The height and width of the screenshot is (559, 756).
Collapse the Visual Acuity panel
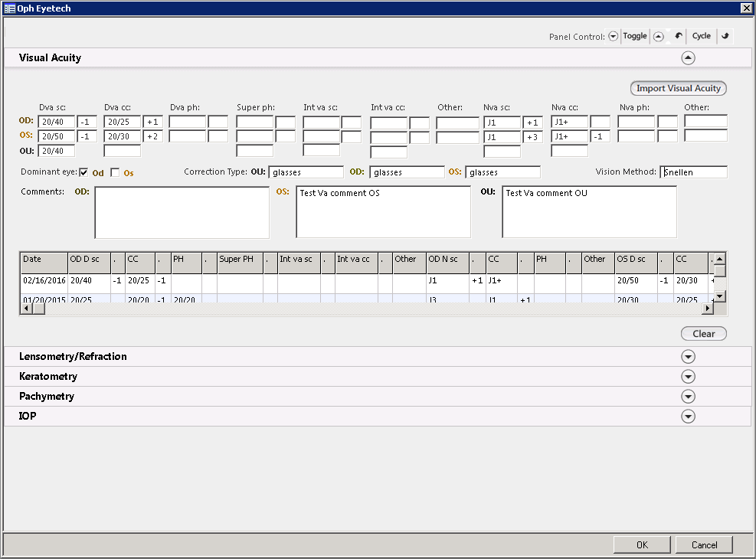[x=688, y=58]
